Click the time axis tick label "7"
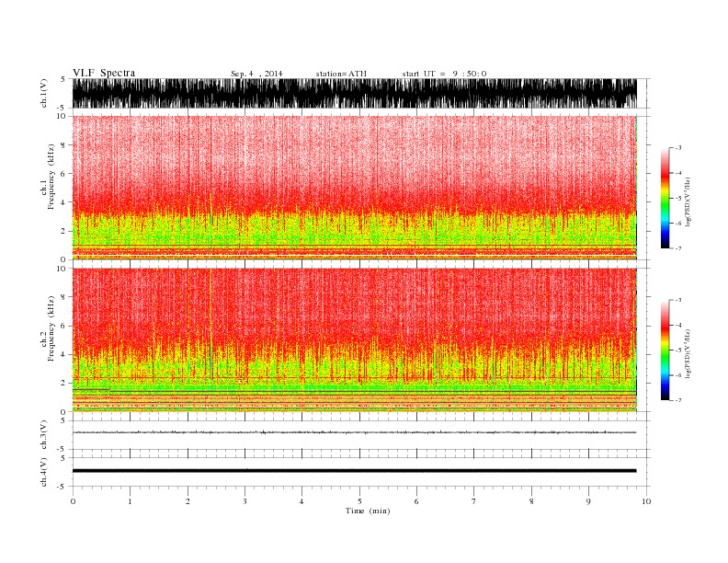The image size is (728, 563). tap(474, 501)
